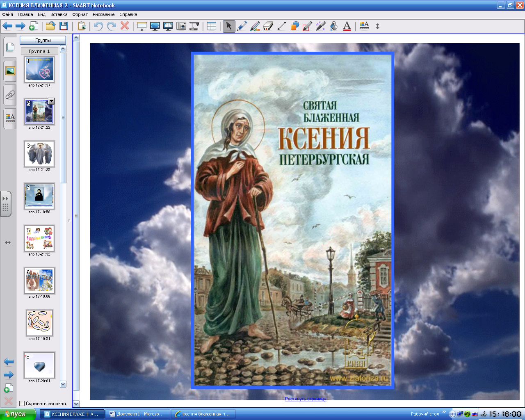Paste from clipboard using toolbar icon
525x420 pixels.
(82, 26)
